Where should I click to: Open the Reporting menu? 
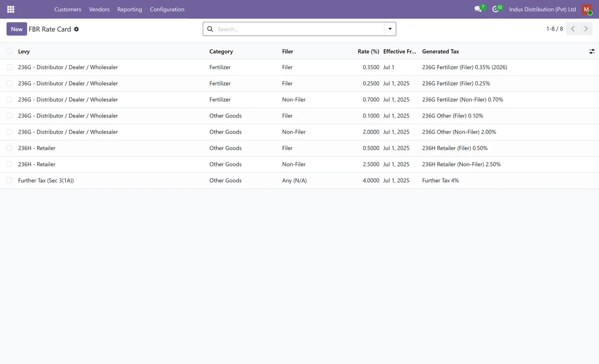tap(130, 9)
